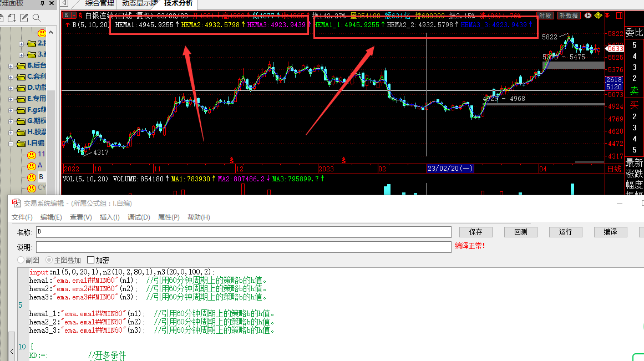Viewport: 644px width, 361px height.
Task: Expand the D.功能 folder
Action: [11, 88]
